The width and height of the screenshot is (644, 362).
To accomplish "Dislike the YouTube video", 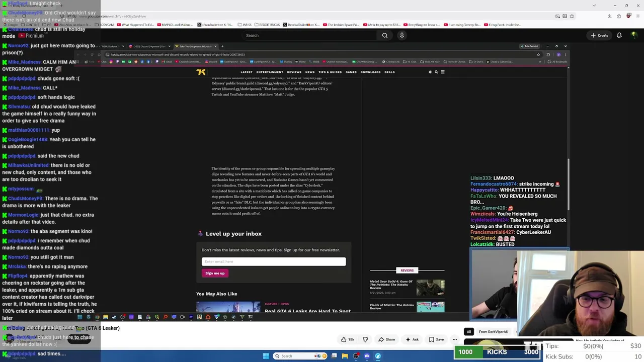I will coord(365,339).
